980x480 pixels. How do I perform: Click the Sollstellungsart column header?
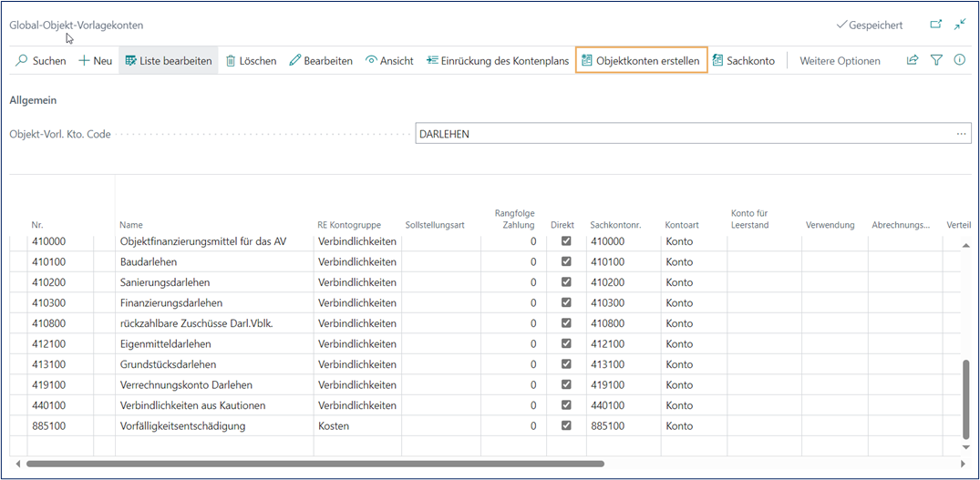tap(435, 225)
